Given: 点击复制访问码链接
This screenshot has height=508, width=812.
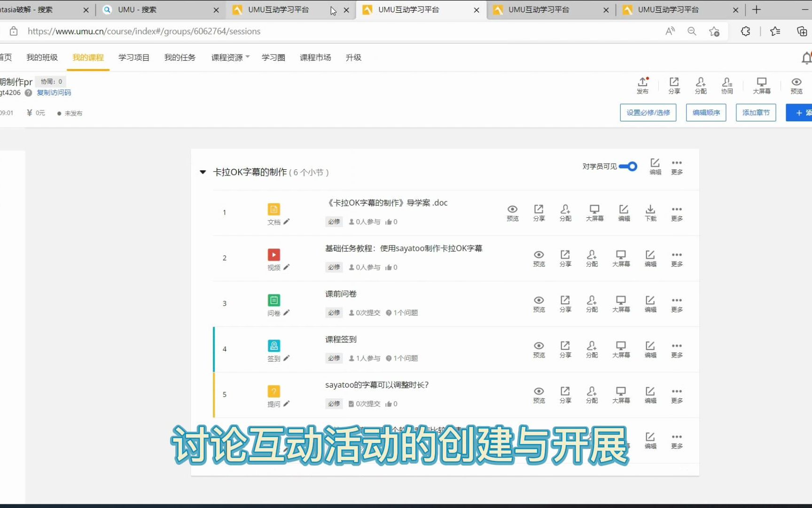Looking at the screenshot, I should [54, 92].
